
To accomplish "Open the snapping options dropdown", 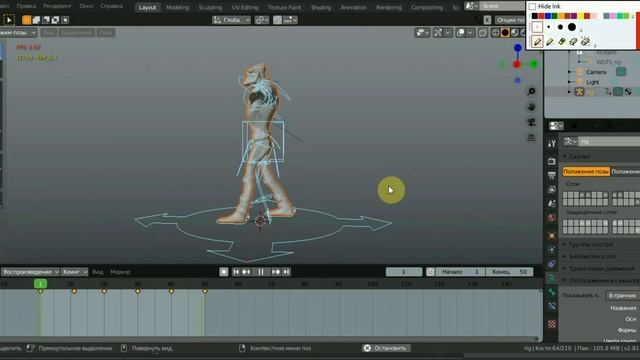I will 290,20.
